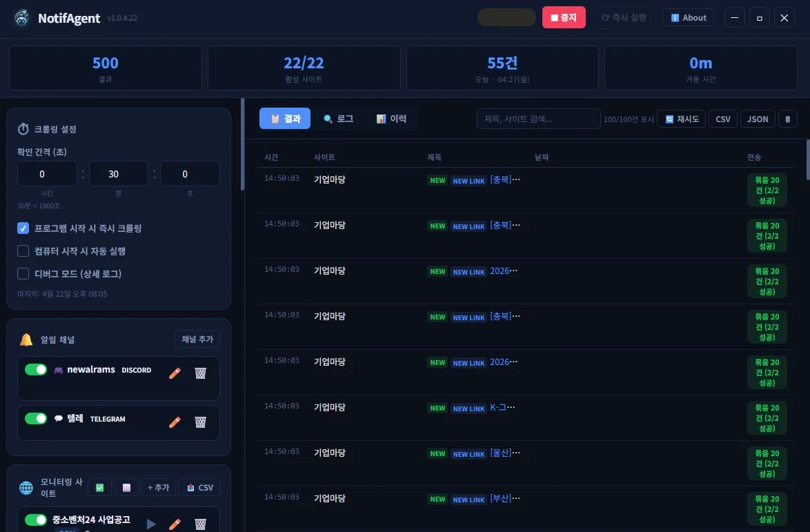Enable 컴퓨터 시작 시 자동 실행 checkbox
This screenshot has height=532, width=810.
tap(23, 251)
